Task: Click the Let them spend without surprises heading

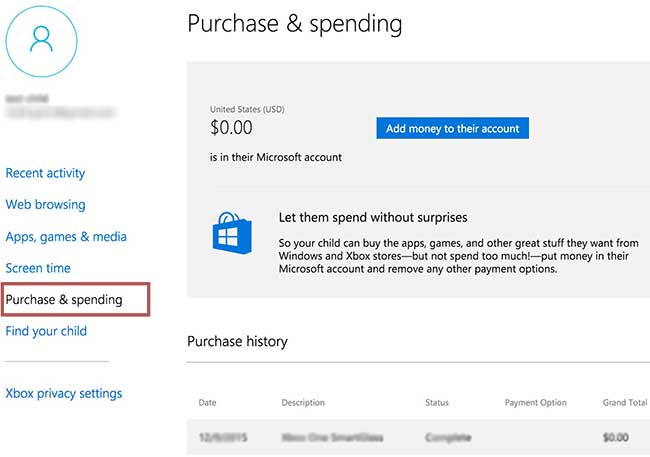Action: point(372,217)
